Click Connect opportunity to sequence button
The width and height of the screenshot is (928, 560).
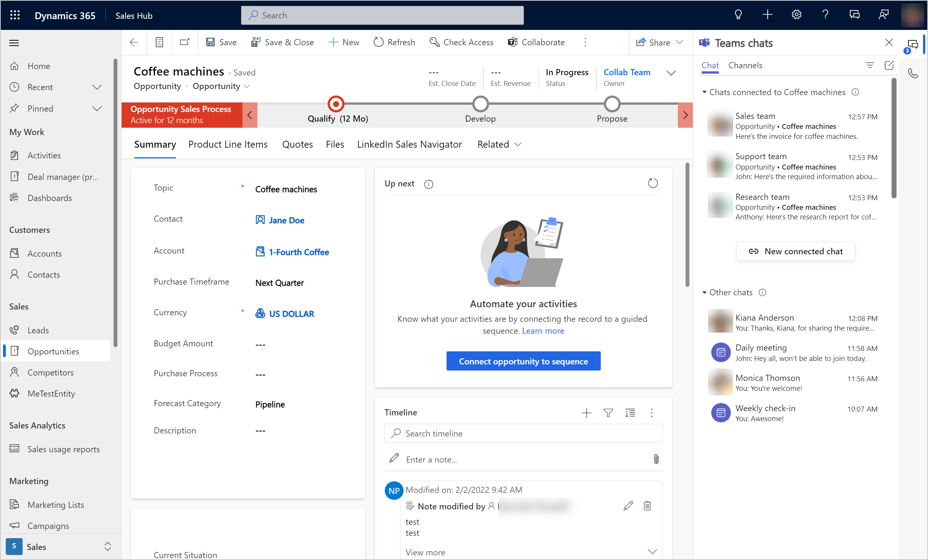(523, 361)
